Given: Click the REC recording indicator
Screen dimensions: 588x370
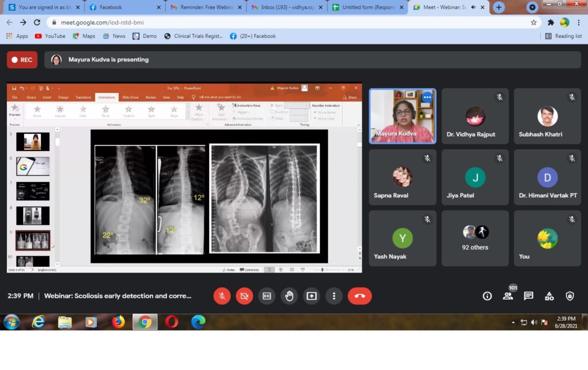Looking at the screenshot, I should pos(22,60).
